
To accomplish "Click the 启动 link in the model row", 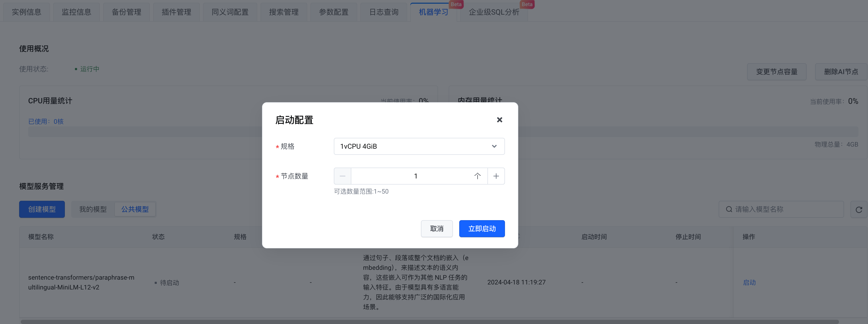I will [x=749, y=283].
